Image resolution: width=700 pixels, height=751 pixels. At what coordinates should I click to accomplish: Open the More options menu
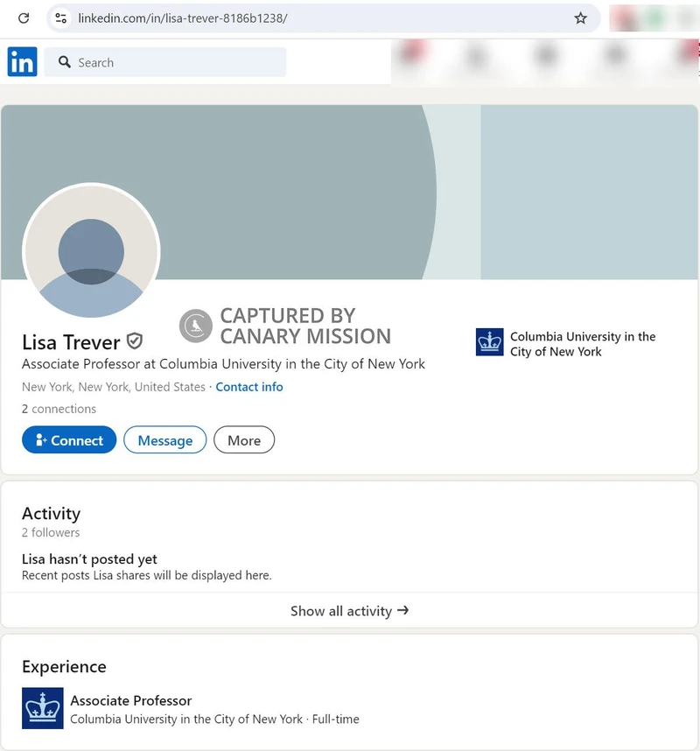click(x=244, y=440)
